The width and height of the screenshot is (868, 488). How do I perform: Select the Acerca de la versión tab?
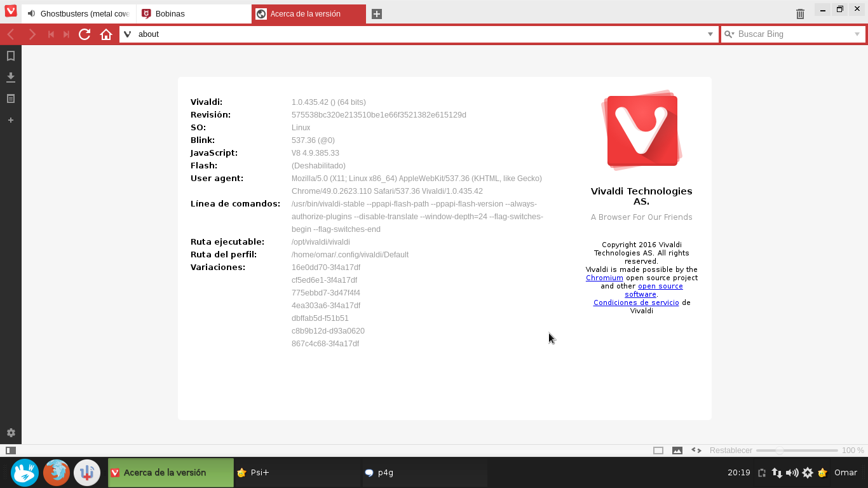(x=309, y=14)
